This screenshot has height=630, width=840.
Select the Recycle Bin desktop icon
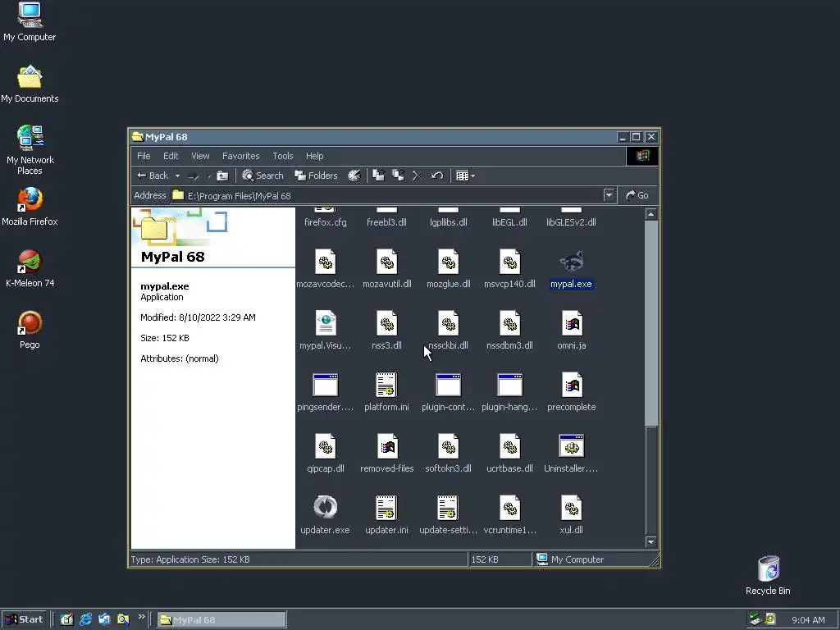(x=768, y=575)
